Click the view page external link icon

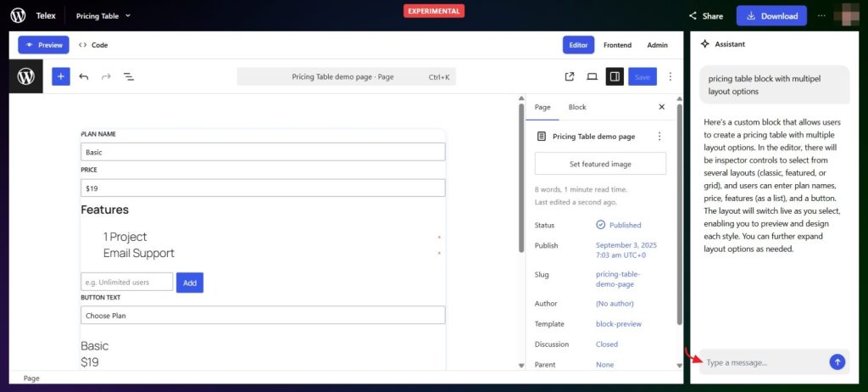(570, 76)
